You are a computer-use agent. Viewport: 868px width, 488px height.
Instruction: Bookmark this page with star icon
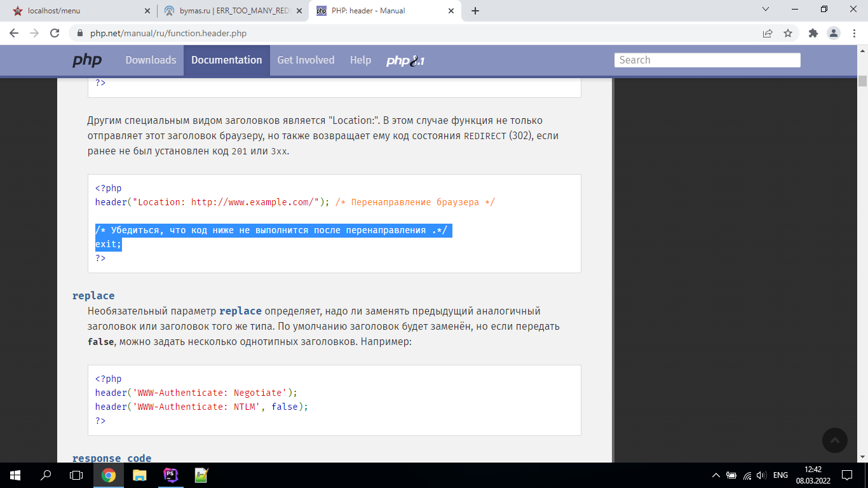(788, 33)
